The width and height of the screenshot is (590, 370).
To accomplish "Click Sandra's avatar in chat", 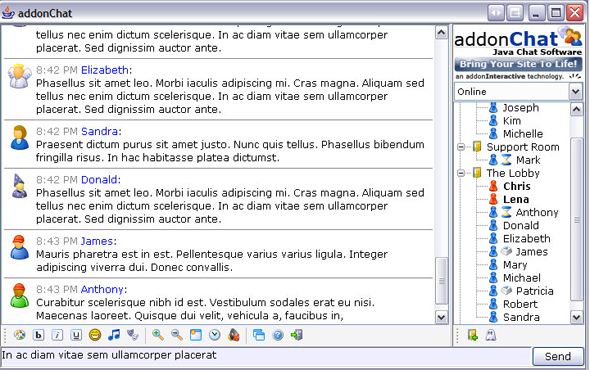I will 20,137.
